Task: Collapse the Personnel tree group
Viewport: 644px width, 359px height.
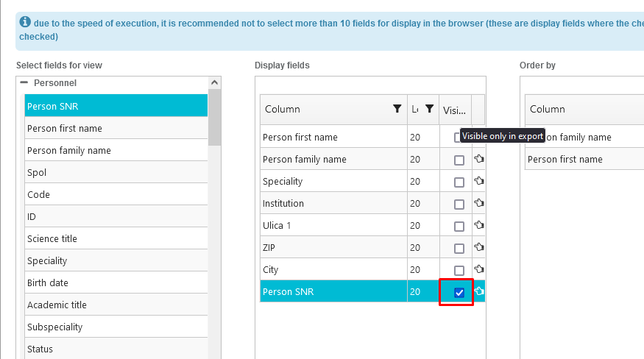Action: click(x=24, y=83)
